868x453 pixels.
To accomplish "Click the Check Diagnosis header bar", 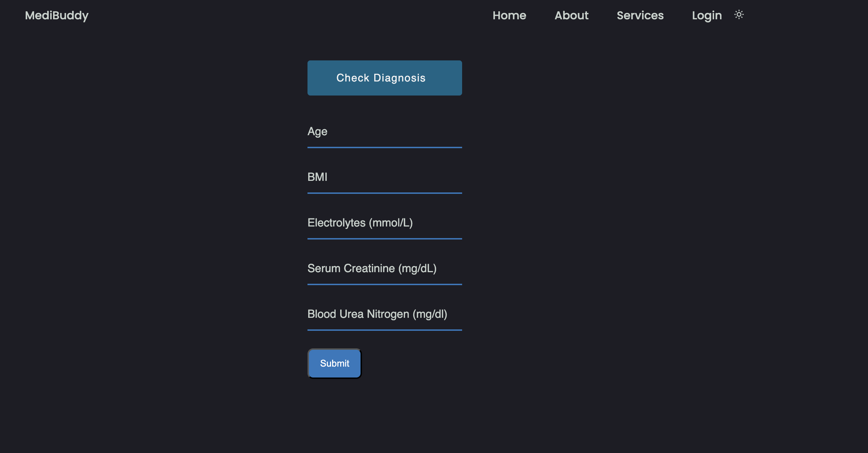I will point(384,78).
